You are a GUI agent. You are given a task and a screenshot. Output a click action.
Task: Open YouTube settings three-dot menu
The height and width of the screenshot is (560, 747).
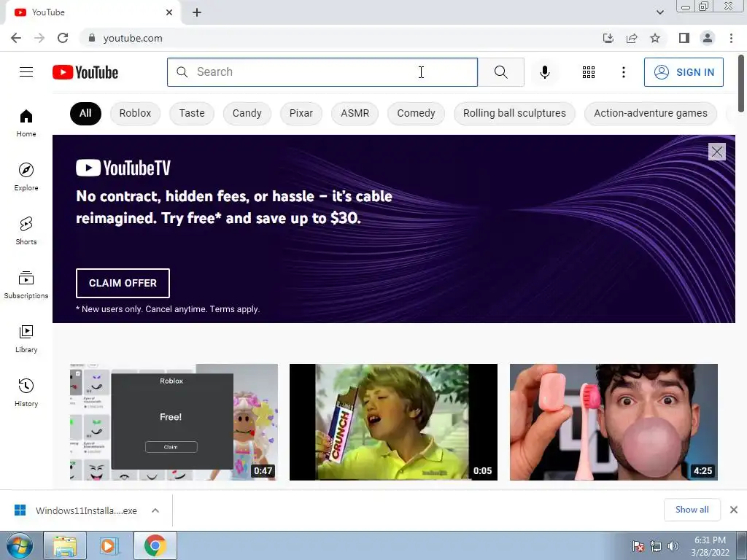pos(623,72)
